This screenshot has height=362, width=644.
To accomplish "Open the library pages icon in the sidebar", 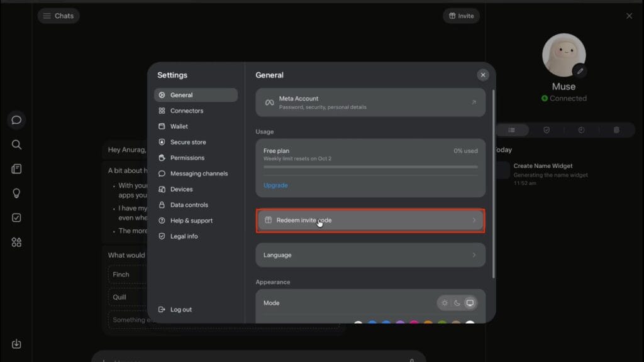I will coord(16,168).
